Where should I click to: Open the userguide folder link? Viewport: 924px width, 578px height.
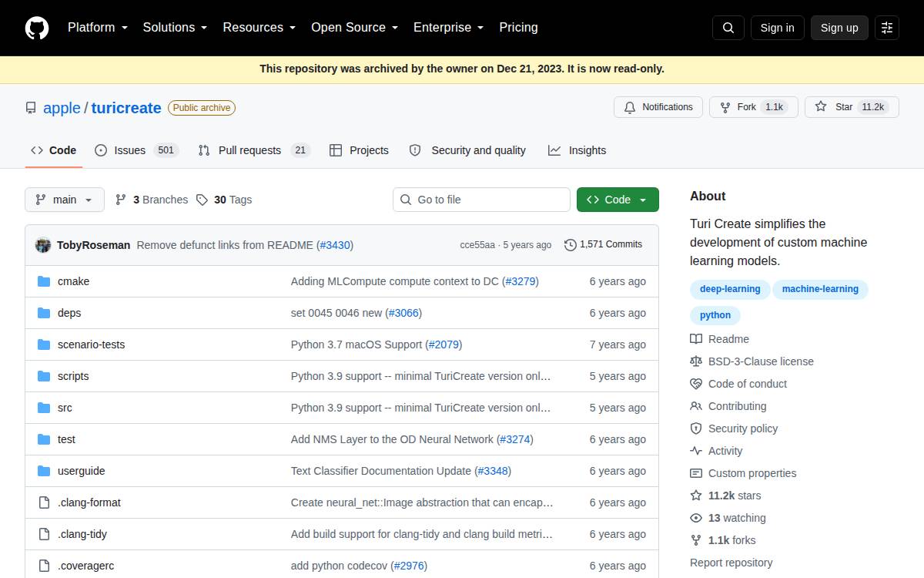81,471
